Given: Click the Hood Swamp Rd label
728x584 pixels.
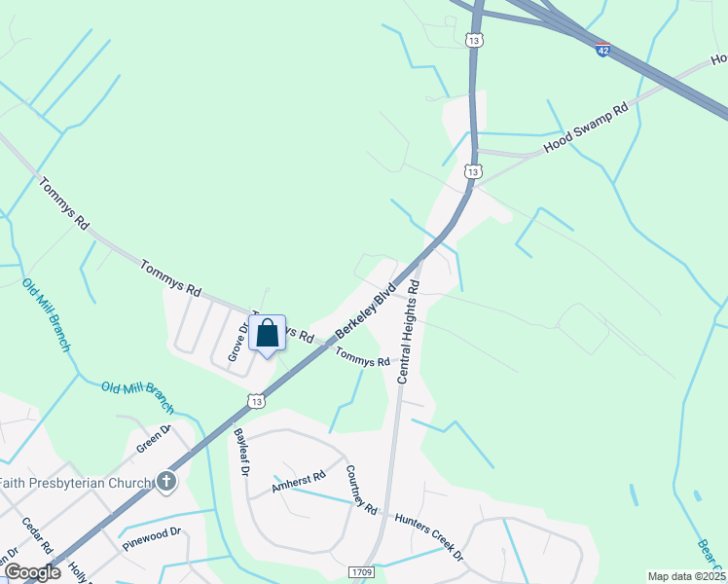Looking at the screenshot, I should click(586, 128).
